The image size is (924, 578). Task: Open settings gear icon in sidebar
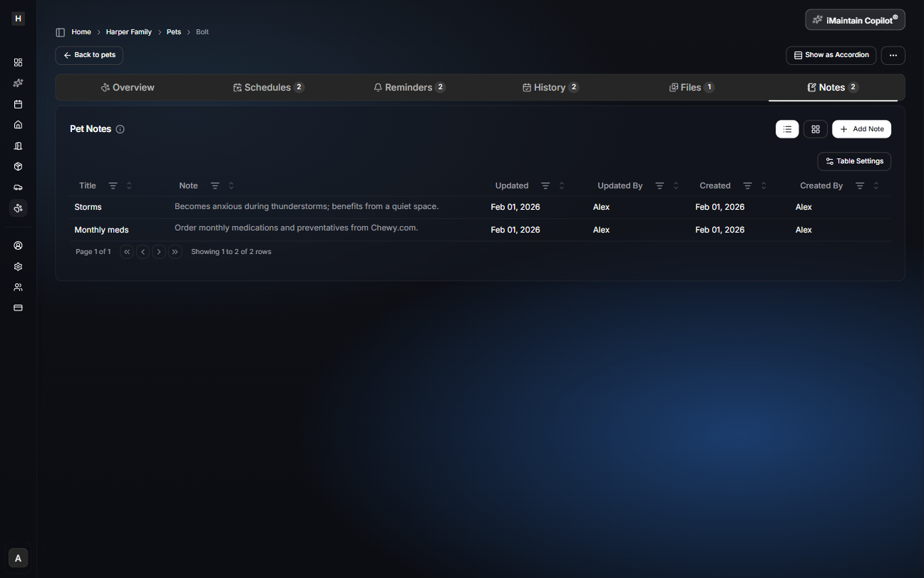click(19, 266)
